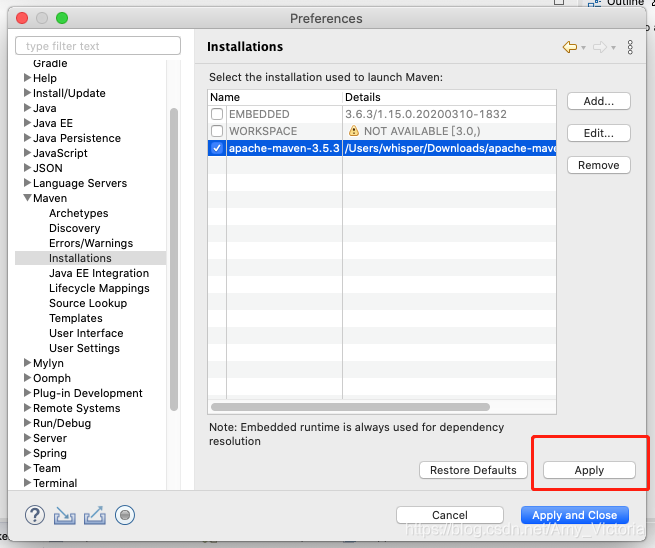Click the Edit... button
The image size is (655, 548).
[x=599, y=133]
